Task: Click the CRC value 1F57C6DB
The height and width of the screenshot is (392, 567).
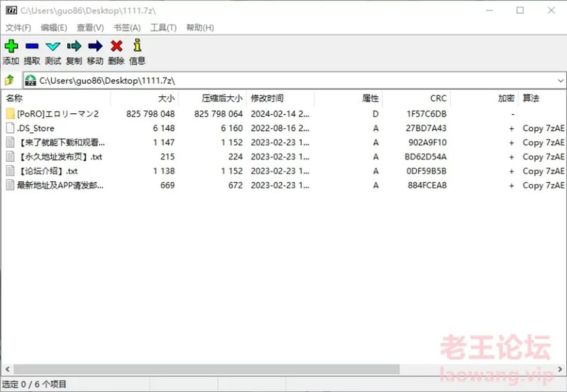Action: pos(426,114)
